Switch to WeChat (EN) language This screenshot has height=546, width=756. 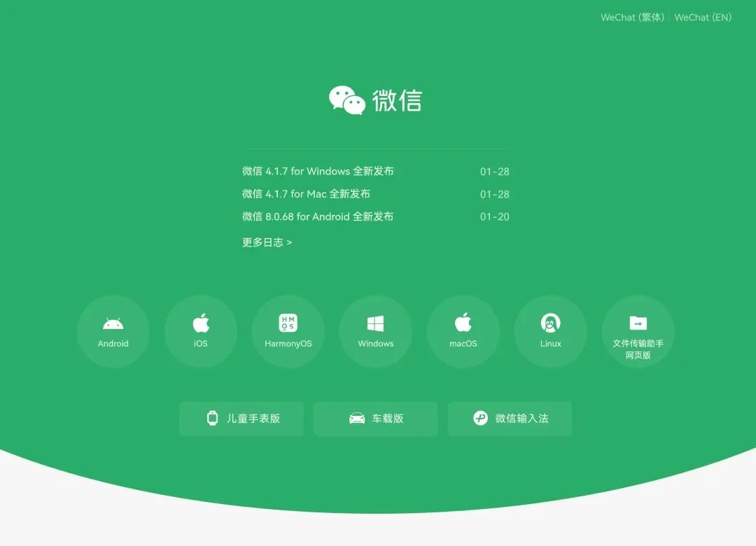point(703,17)
